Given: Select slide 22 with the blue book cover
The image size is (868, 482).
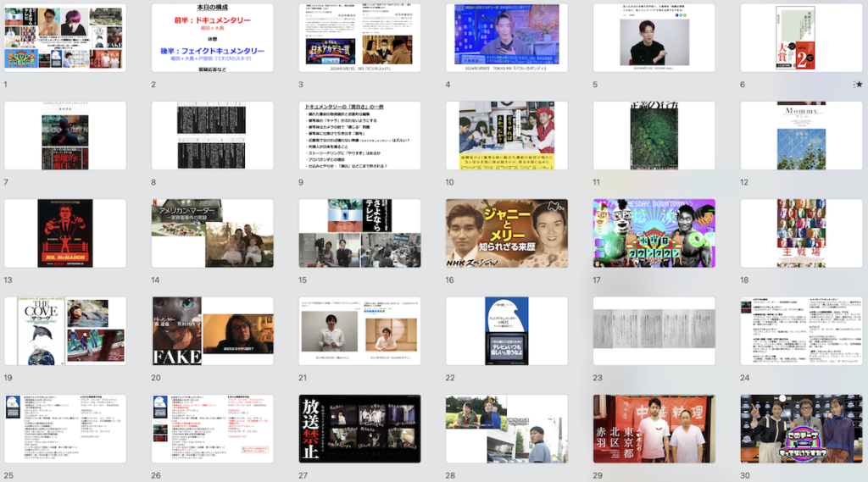Looking at the screenshot, I should (x=507, y=331).
